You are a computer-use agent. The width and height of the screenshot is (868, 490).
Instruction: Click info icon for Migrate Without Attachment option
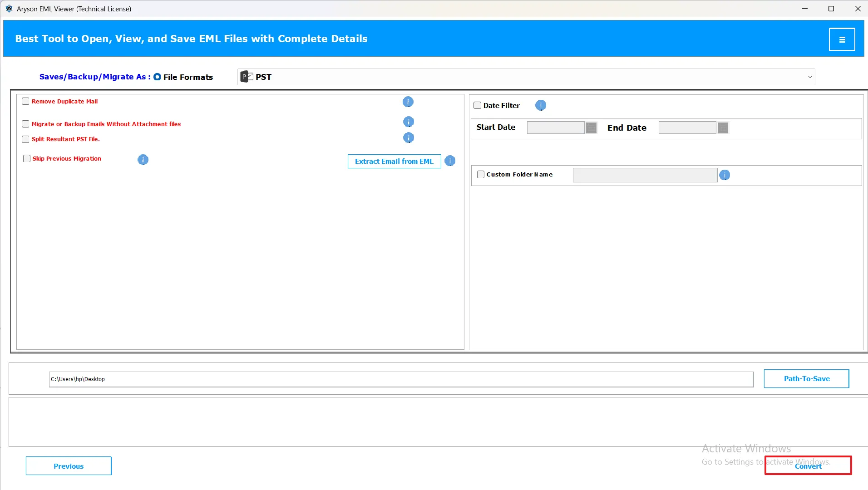408,122
